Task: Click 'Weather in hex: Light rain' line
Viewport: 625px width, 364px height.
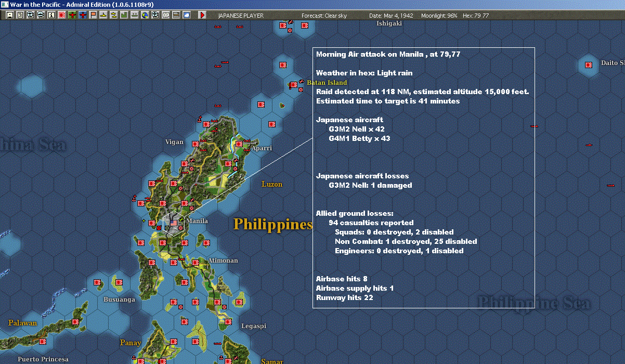Action: pyautogui.click(x=364, y=73)
